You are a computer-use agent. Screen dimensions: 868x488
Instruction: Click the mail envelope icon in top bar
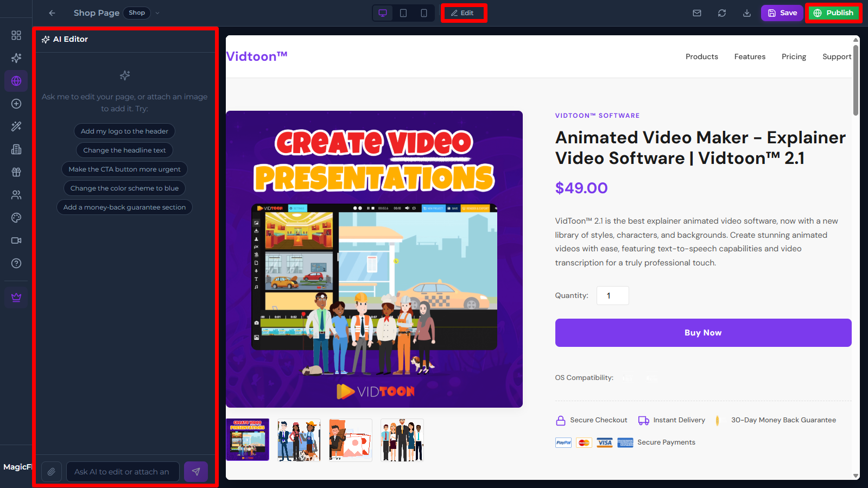coord(697,13)
